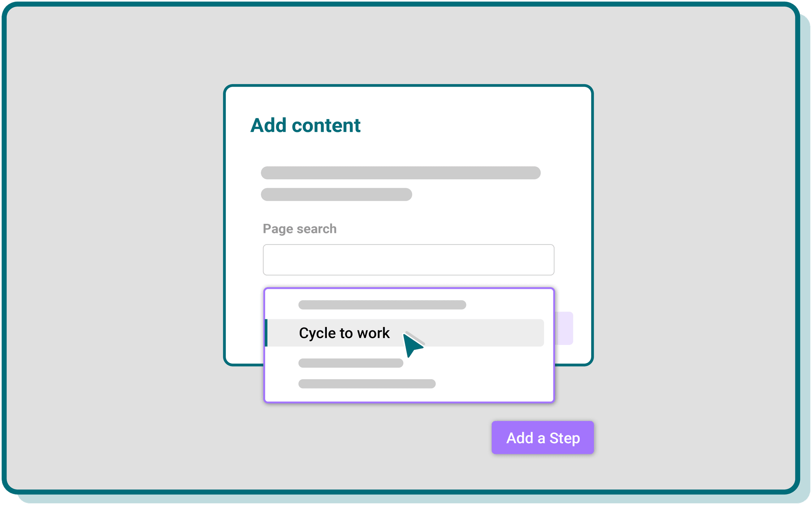
Task: Click the faded purple button behind the results list
Action: pyautogui.click(x=564, y=328)
